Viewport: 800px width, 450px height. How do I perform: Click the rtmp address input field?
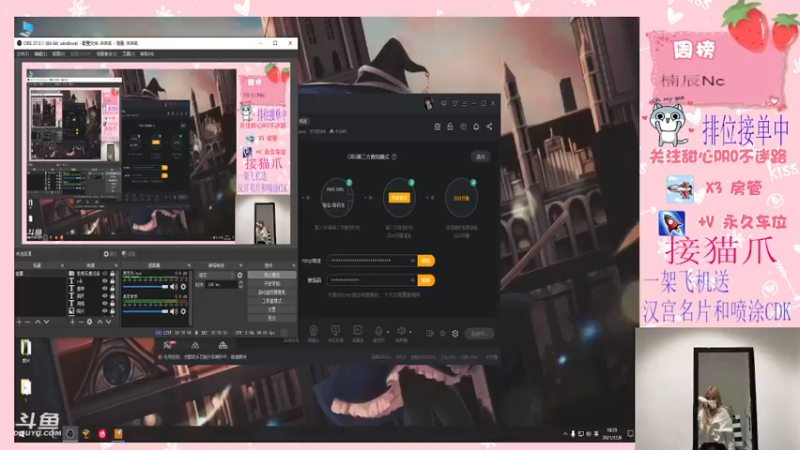point(372,261)
